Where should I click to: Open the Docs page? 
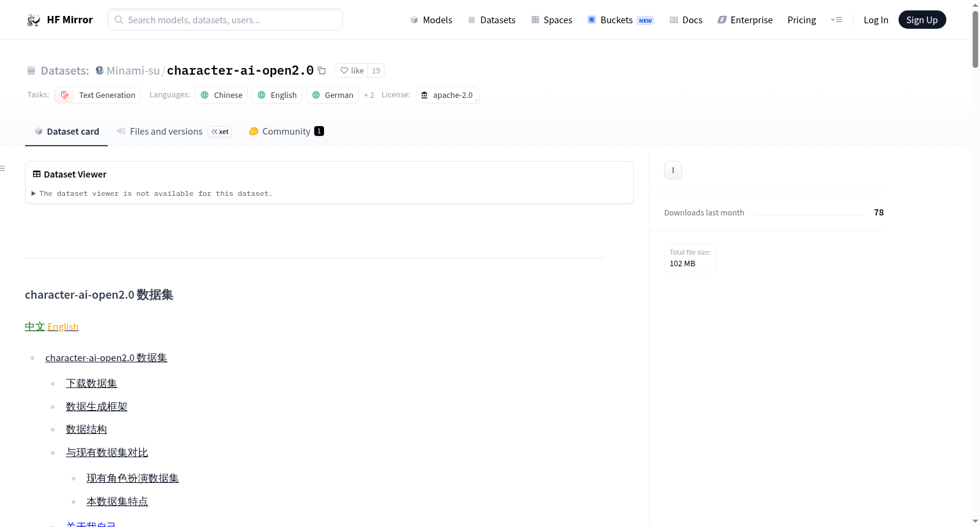click(685, 20)
